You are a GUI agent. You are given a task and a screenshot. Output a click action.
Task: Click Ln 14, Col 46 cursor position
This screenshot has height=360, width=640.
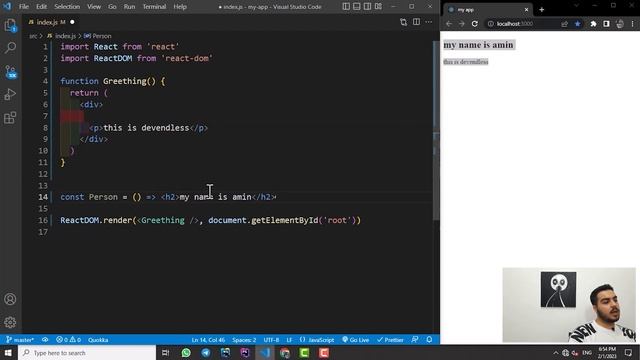(x=208, y=340)
